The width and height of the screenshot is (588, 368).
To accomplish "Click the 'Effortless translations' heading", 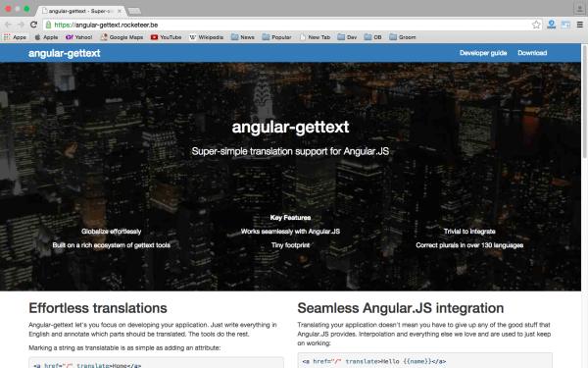I will pyautogui.click(x=98, y=308).
